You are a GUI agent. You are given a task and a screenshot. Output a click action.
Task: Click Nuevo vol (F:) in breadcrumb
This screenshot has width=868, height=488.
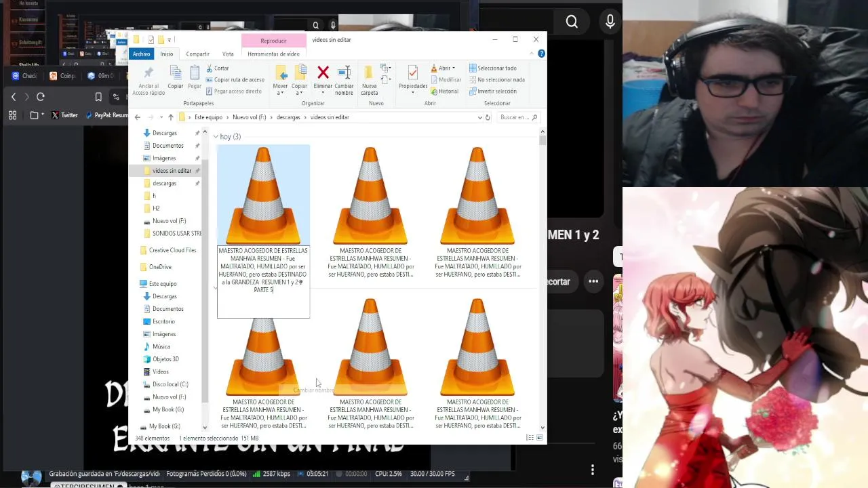[x=249, y=117]
